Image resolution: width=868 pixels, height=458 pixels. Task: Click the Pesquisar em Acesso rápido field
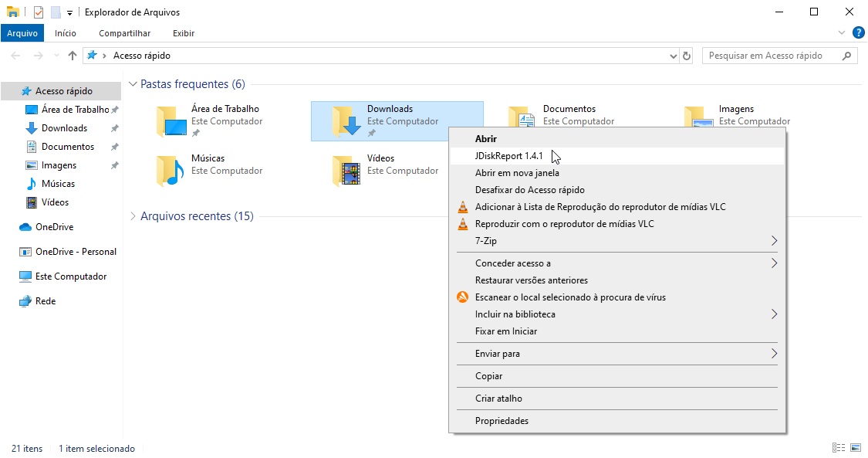771,56
